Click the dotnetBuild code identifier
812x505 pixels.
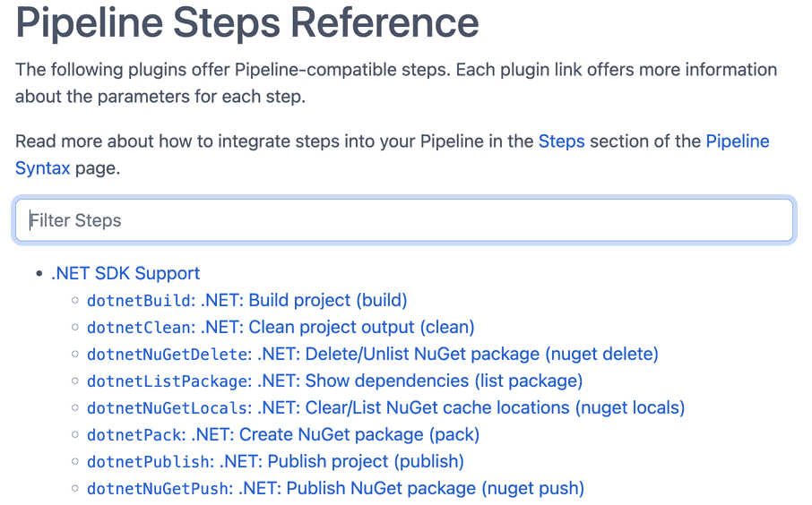(x=140, y=301)
